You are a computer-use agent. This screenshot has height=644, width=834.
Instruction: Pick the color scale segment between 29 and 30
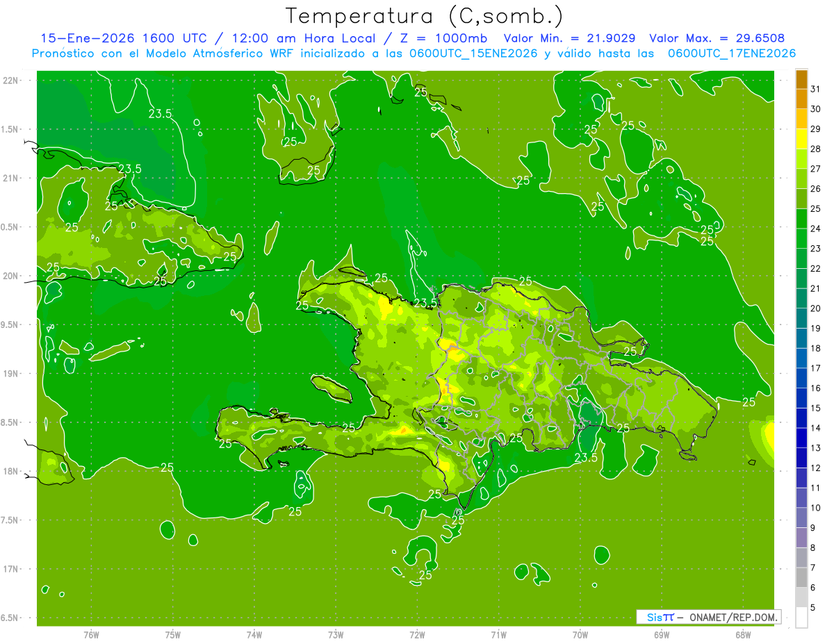coord(802,119)
